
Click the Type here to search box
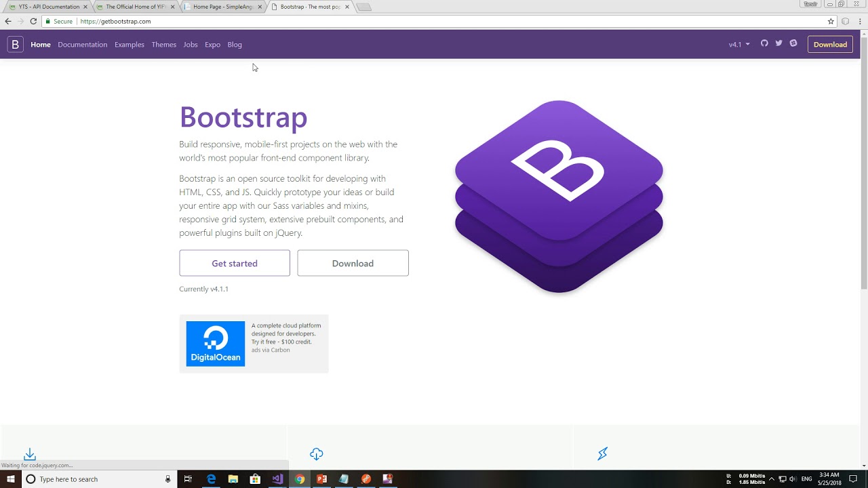click(x=98, y=479)
